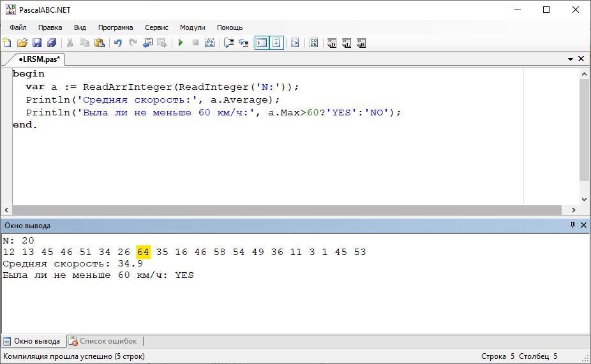Click the Open file folder icon
The image size is (591, 364).
(22, 43)
